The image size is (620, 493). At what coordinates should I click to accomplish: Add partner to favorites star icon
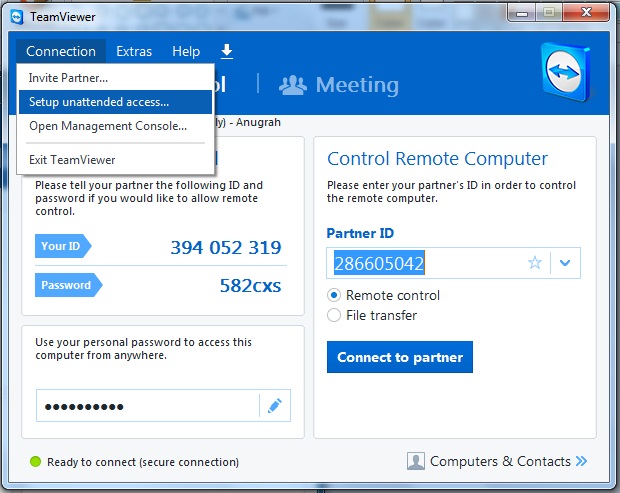535,263
